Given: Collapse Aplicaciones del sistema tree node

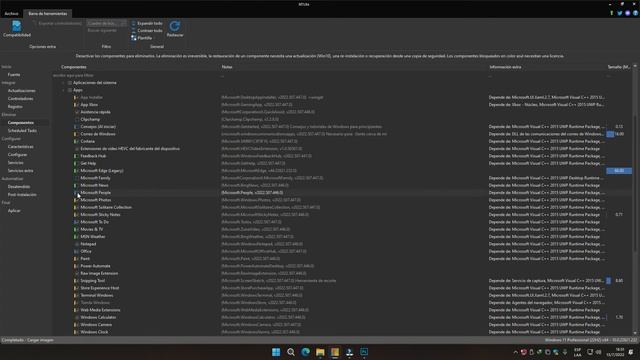Looking at the screenshot, I should click(63, 83).
